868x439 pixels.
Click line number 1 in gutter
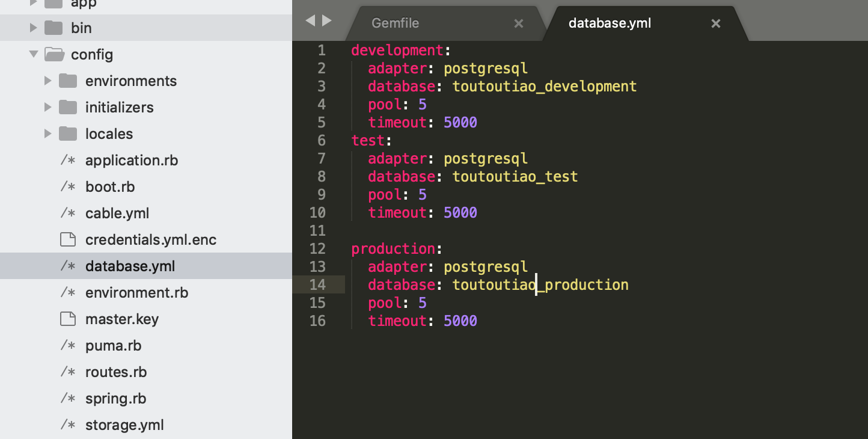point(322,50)
